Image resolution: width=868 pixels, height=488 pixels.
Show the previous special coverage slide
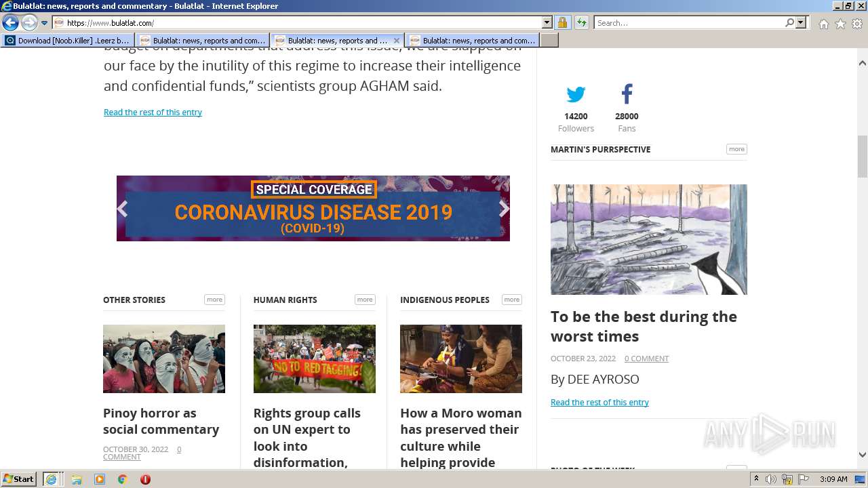click(123, 209)
